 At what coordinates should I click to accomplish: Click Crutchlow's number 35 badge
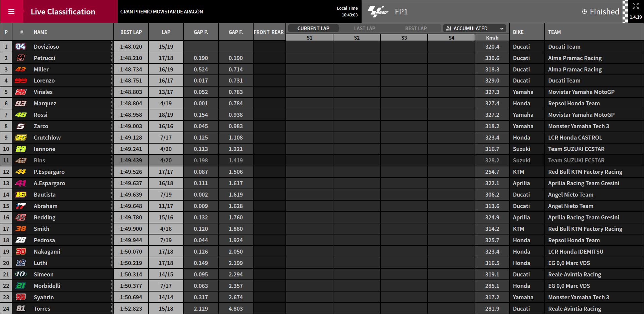coord(20,138)
